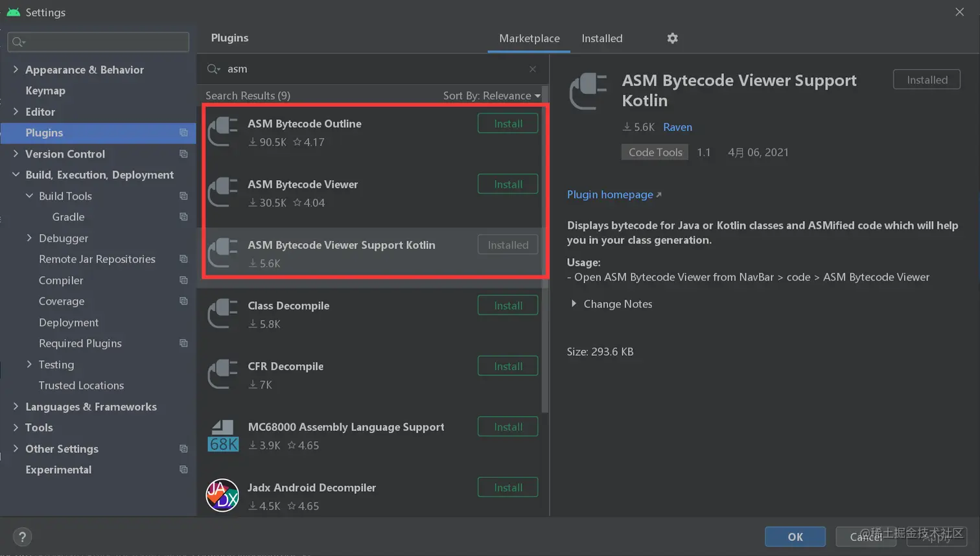The image size is (980, 556).
Task: Click the Jadx Android Decompiler logo
Action: 222,496
